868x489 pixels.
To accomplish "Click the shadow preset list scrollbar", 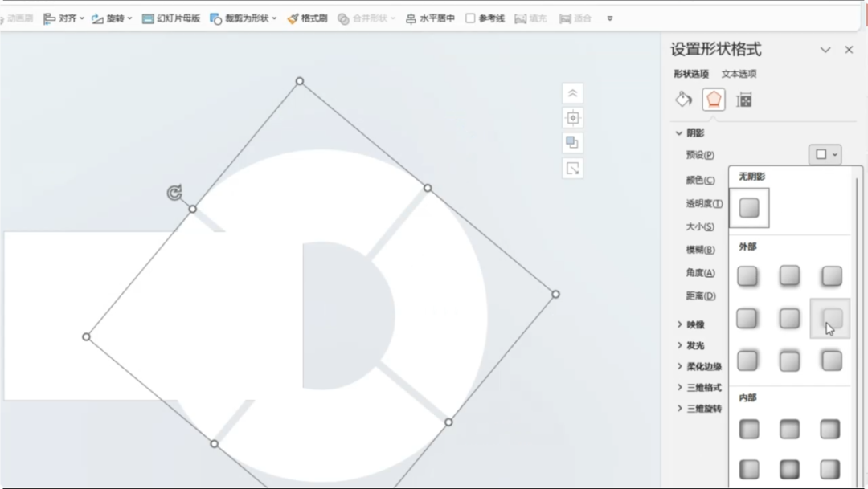I will (x=857, y=332).
